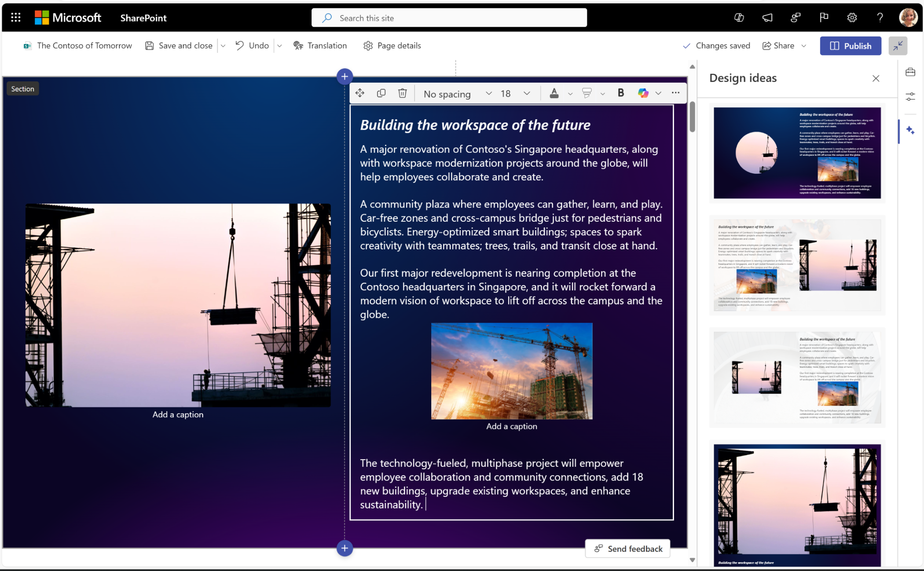Click the Search this site input field
Viewport: 924px width, 571px height.
pos(450,18)
